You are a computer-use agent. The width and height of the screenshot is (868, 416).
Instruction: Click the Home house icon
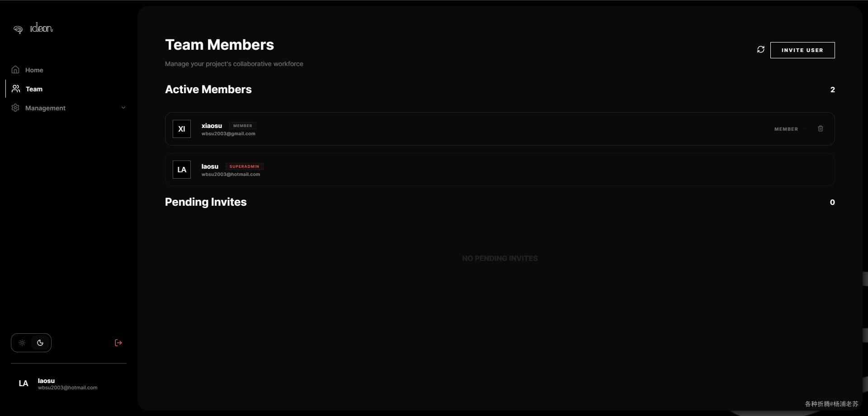[x=15, y=70]
